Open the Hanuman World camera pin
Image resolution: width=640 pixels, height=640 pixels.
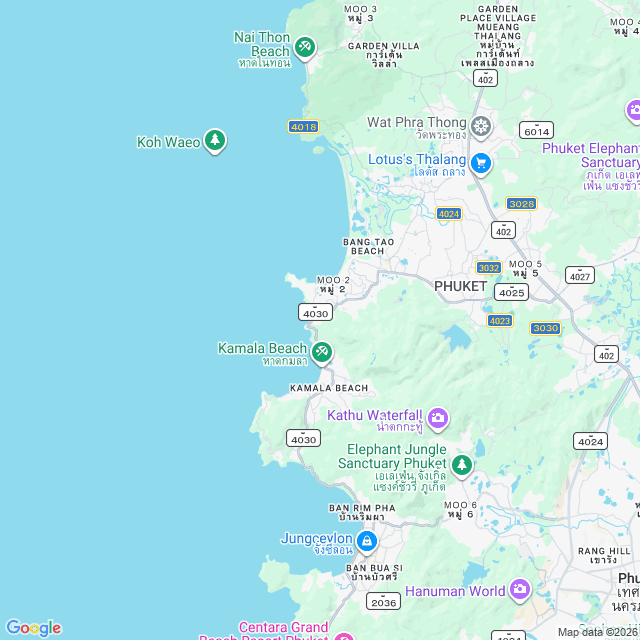click(520, 590)
